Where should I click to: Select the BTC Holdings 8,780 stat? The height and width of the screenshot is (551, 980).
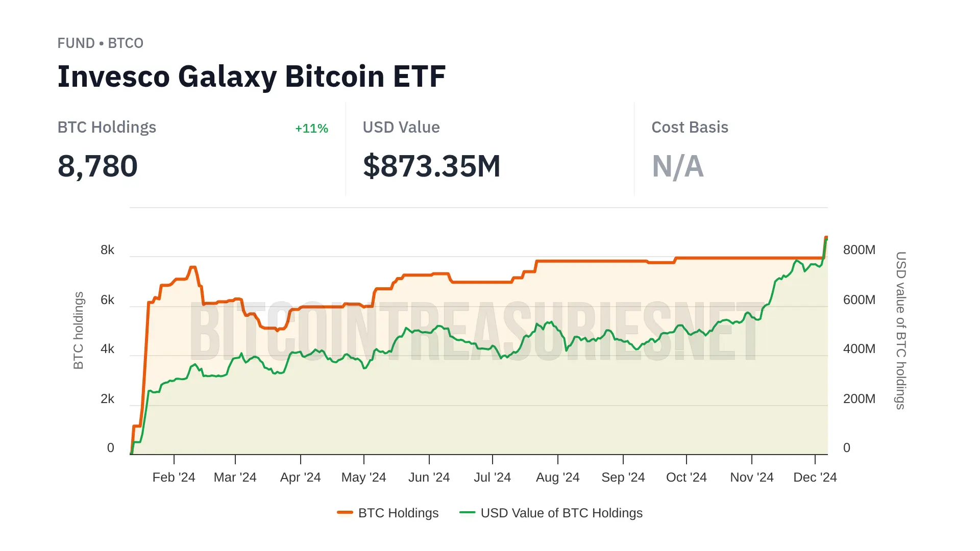click(97, 166)
